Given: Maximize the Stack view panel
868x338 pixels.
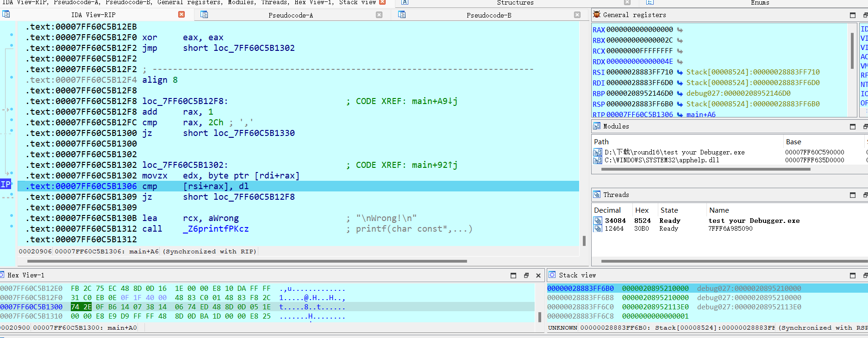Looking at the screenshot, I should pos(853,276).
